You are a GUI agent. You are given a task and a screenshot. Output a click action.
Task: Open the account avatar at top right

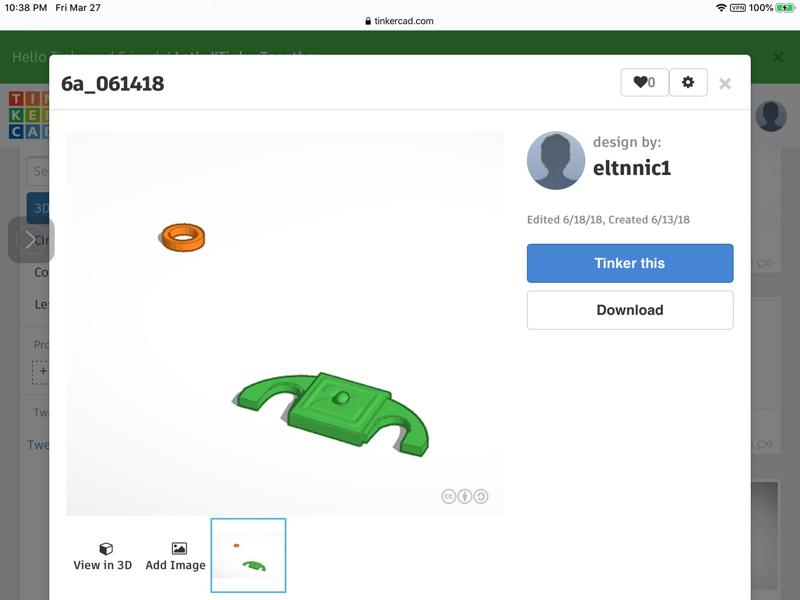tap(770, 116)
